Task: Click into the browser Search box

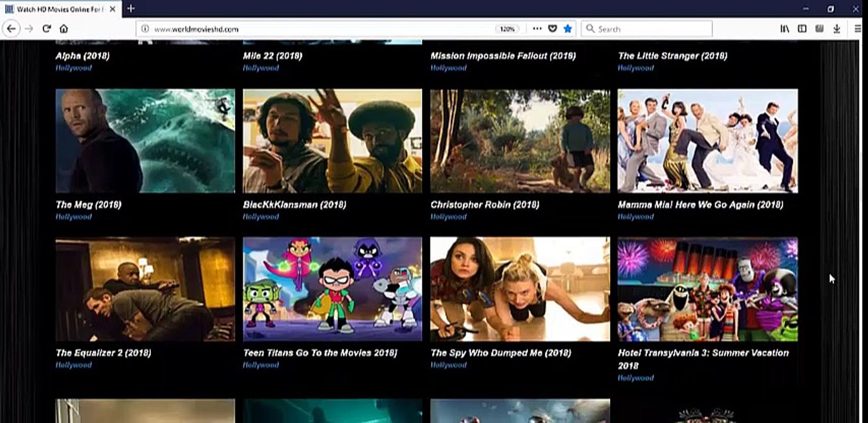Action: (647, 29)
